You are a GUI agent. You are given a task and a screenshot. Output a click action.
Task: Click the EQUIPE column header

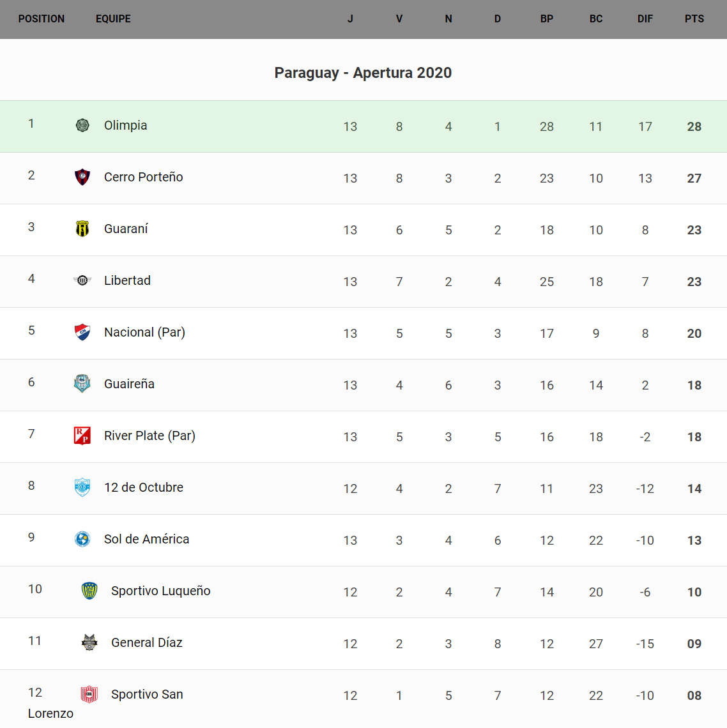point(113,19)
